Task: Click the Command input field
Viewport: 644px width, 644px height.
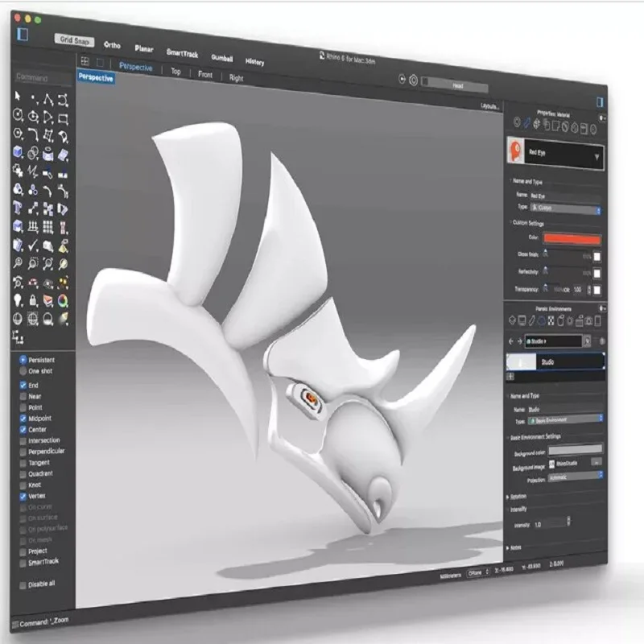Action: point(43,77)
